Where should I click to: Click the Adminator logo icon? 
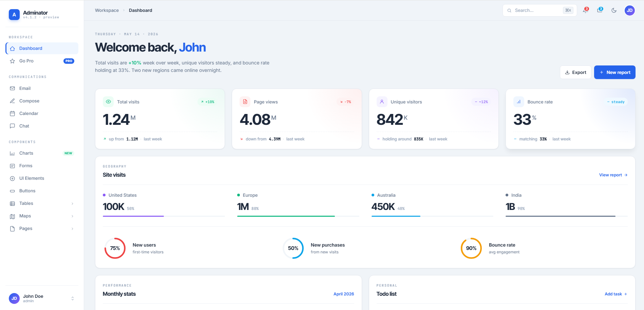click(14, 15)
